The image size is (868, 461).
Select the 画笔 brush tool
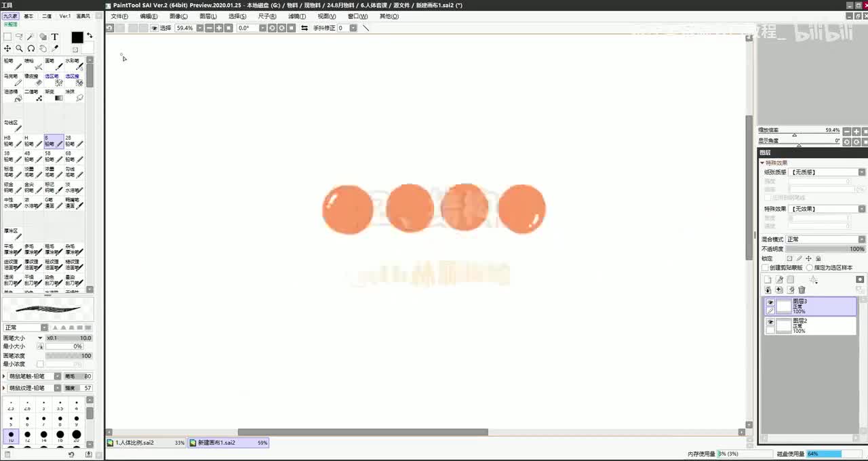coord(54,64)
